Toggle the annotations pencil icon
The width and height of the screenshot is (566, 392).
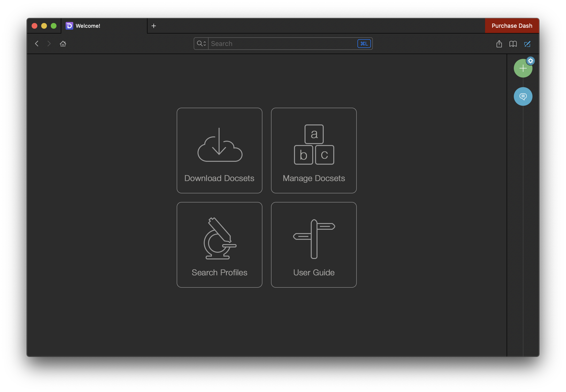coord(527,44)
